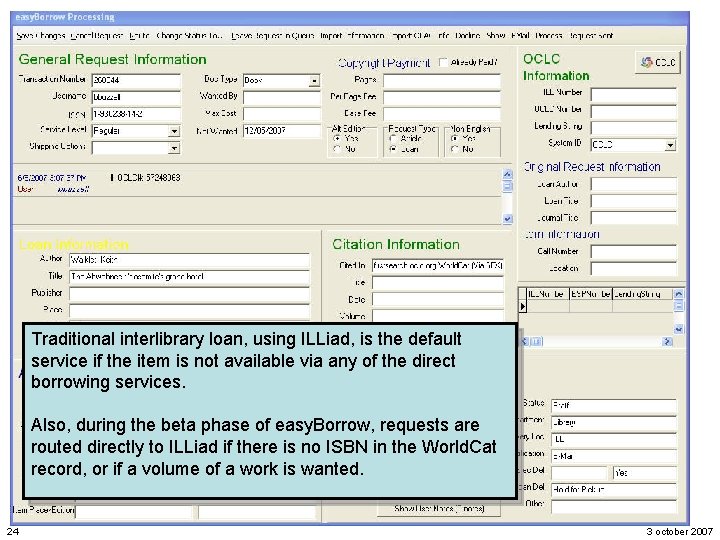
Task: Click Import Information menu item
Action: (352, 36)
